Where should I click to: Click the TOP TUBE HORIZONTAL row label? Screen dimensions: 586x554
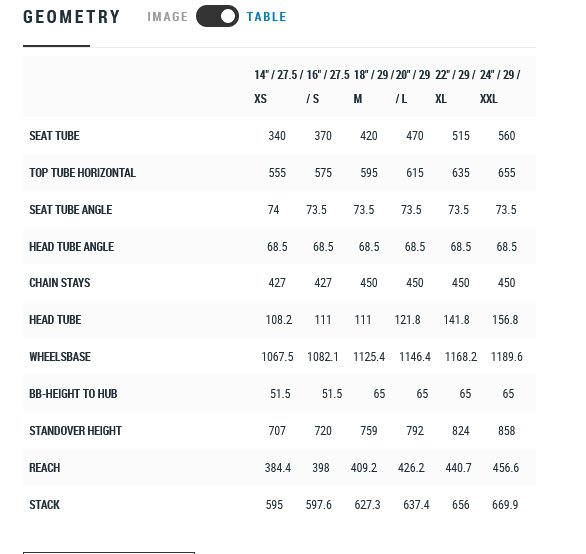83,173
